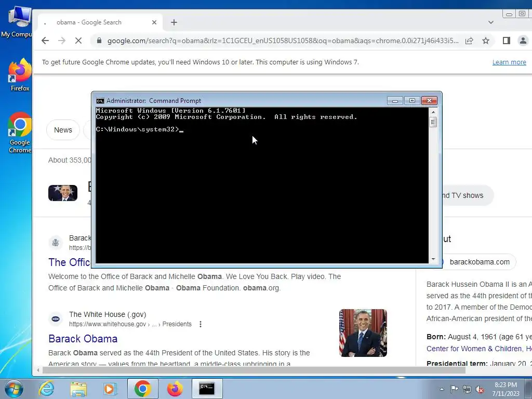Click the muted volume tray icon
Image resolution: width=532 pixels, height=399 pixels.
click(x=480, y=389)
